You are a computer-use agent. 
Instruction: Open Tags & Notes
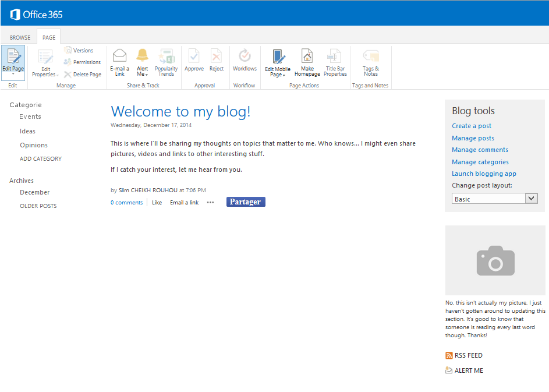(x=370, y=63)
